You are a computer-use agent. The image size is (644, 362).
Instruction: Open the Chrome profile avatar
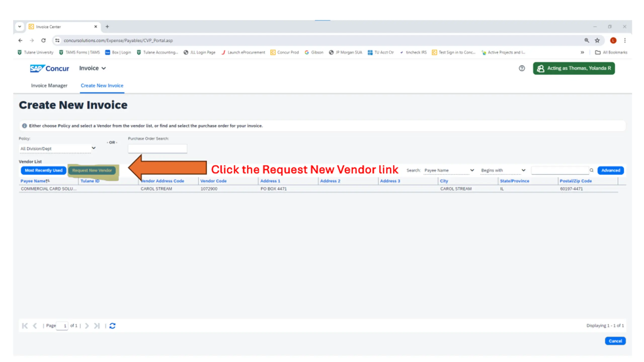click(613, 40)
